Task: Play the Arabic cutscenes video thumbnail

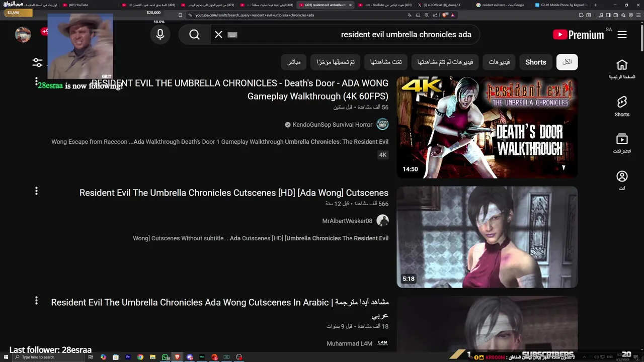Action: pyautogui.click(x=487, y=324)
